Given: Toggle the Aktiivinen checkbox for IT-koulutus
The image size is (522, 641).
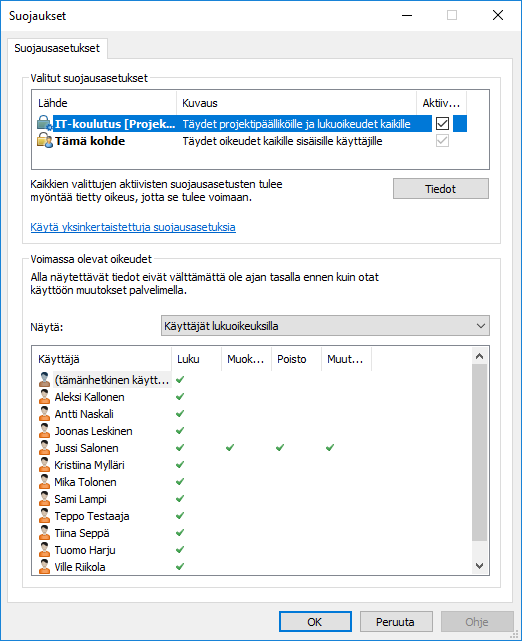Looking at the screenshot, I should 442,123.
